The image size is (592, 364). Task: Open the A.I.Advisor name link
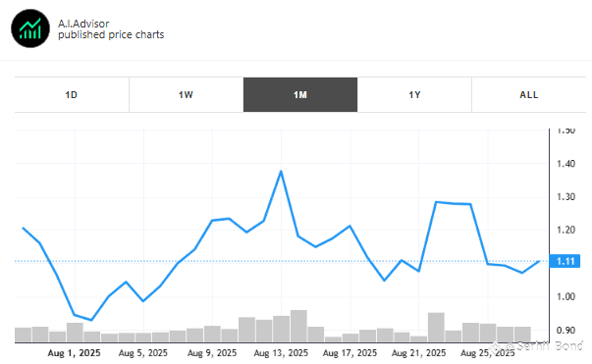(83, 24)
